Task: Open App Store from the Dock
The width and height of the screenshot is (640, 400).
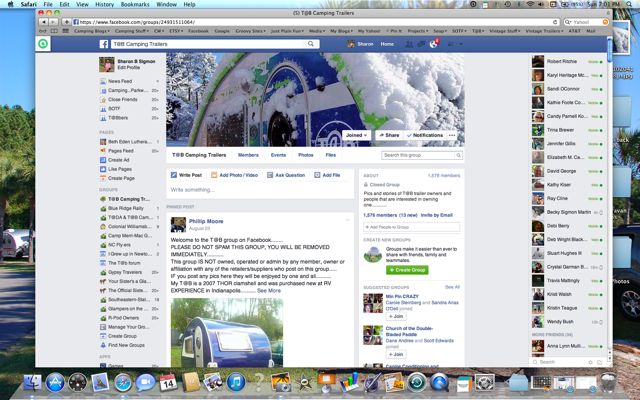Action: (55, 382)
